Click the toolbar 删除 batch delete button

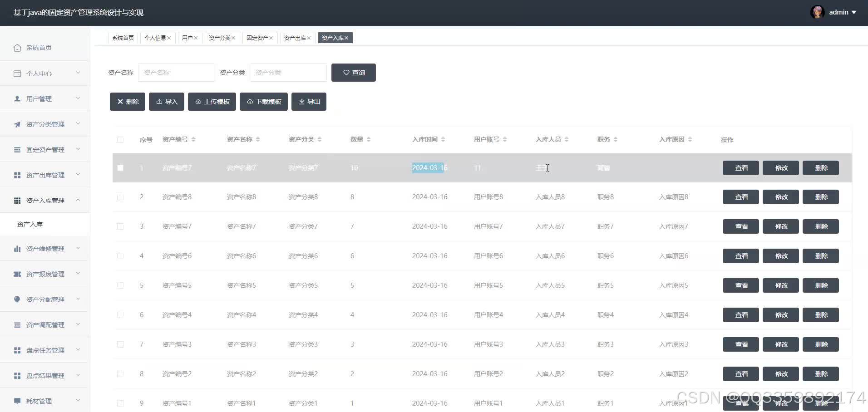[128, 102]
